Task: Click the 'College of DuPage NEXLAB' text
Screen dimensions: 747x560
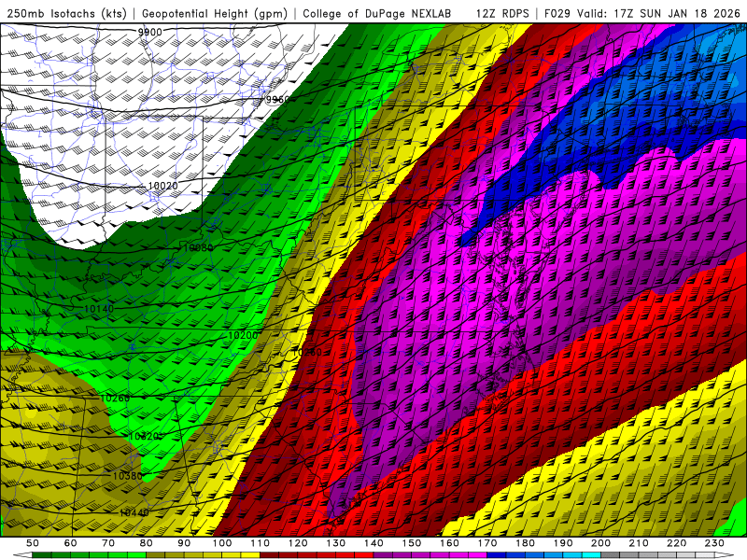Action: point(377,13)
